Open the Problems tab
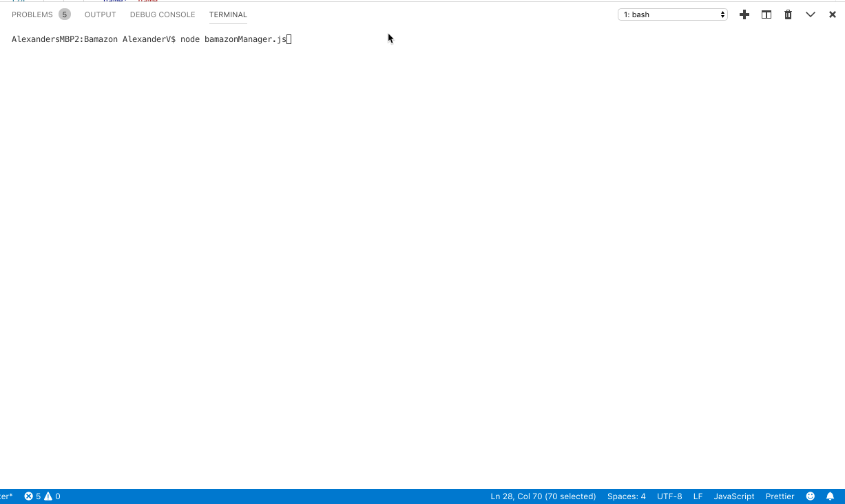 (x=32, y=14)
